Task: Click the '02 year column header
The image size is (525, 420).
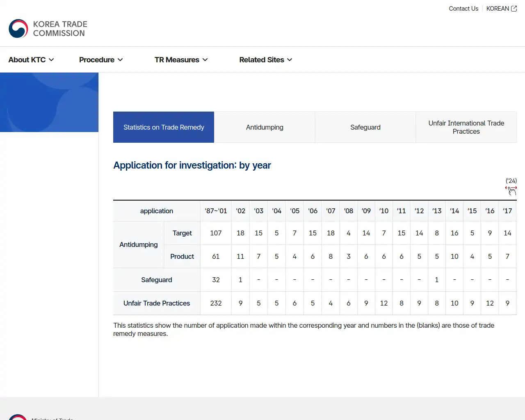Action: click(x=240, y=211)
